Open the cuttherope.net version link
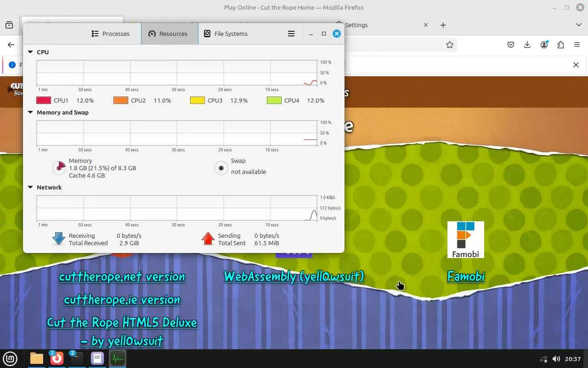The width and height of the screenshot is (588, 368). [122, 276]
